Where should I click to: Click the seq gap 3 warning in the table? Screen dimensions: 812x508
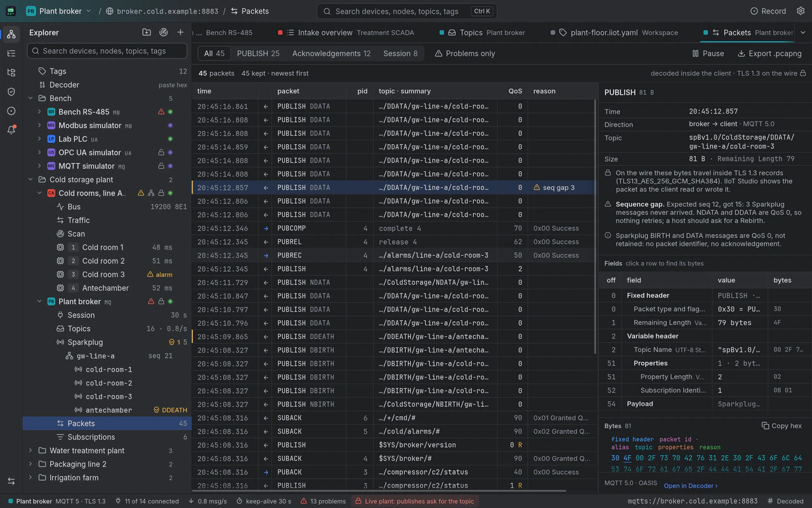[554, 187]
